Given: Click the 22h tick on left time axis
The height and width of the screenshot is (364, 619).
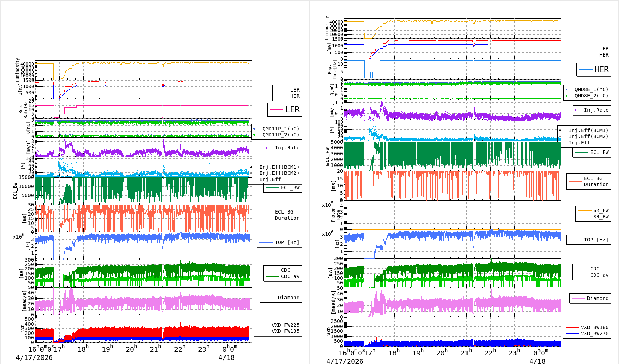Looking at the screenshot, I should pos(180,349).
